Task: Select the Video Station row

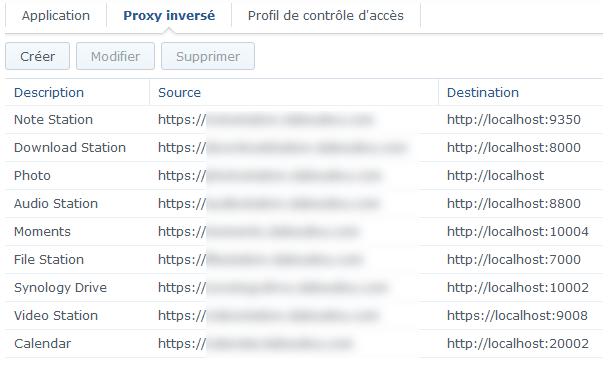Action: tap(304, 316)
